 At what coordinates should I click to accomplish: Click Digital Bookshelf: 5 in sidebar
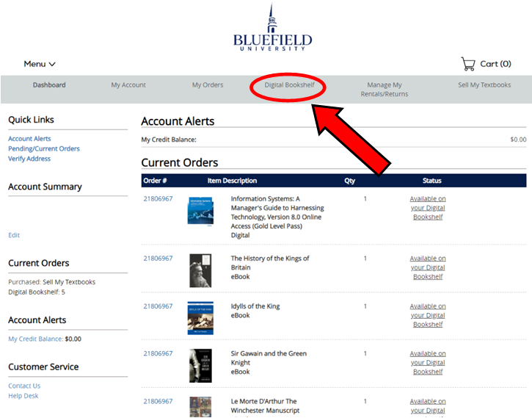pos(37,292)
